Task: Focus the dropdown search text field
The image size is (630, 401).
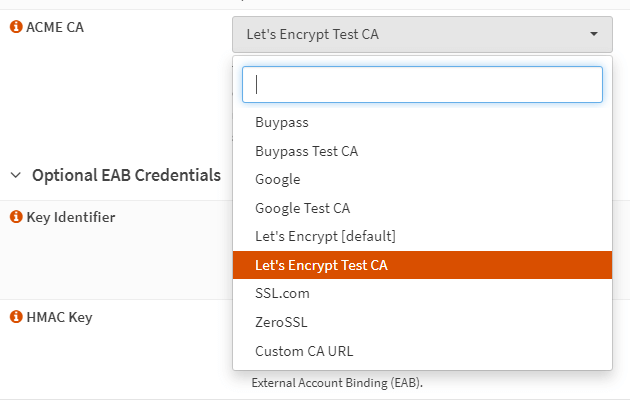Action: click(422, 85)
